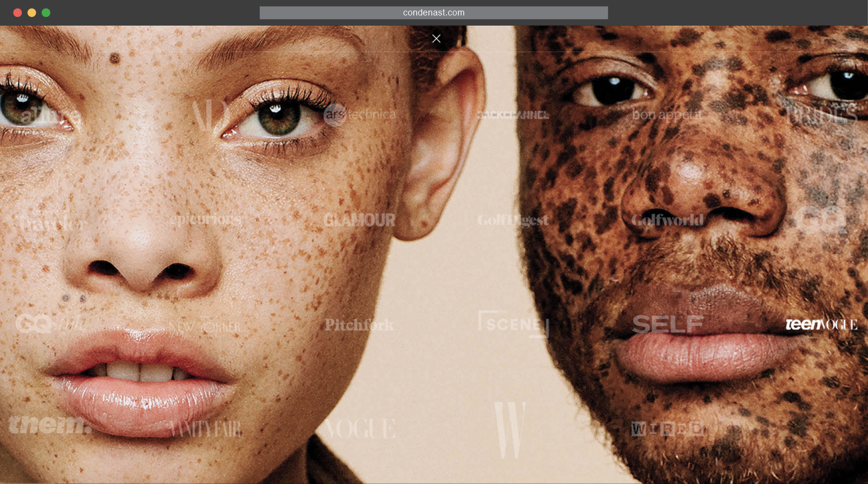Click the red close window button
This screenshot has height=484, width=868.
(x=17, y=13)
